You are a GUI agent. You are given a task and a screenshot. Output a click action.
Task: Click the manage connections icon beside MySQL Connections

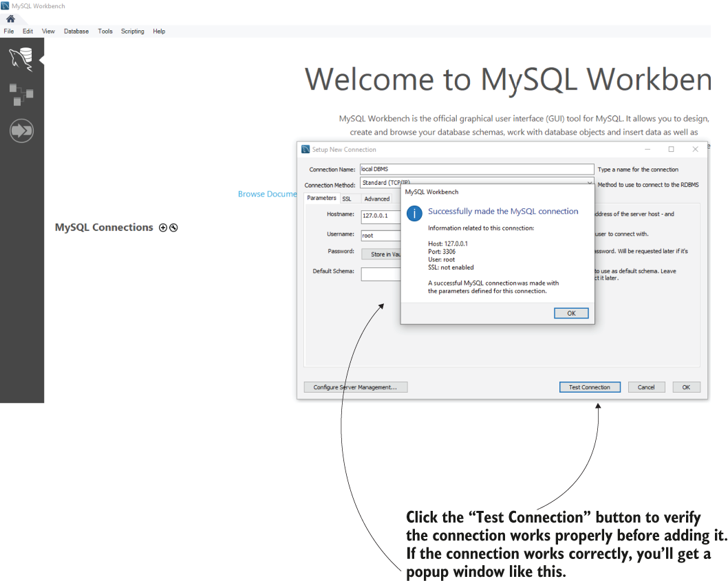[173, 227]
